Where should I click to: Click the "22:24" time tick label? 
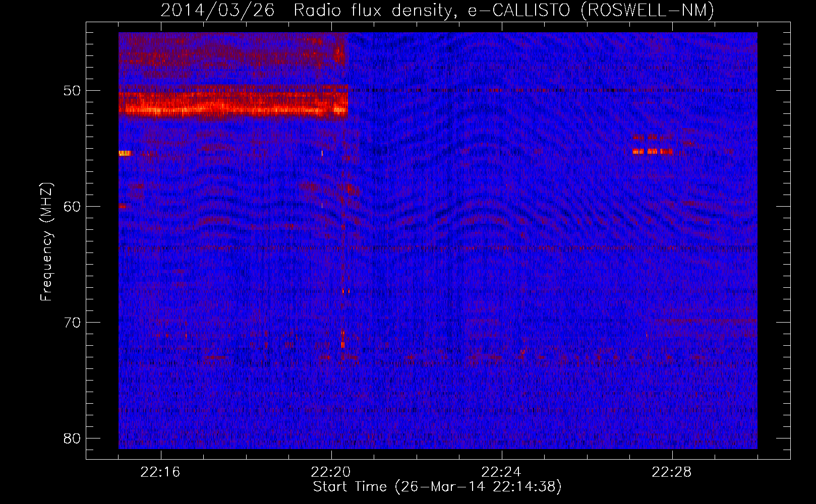(501, 472)
